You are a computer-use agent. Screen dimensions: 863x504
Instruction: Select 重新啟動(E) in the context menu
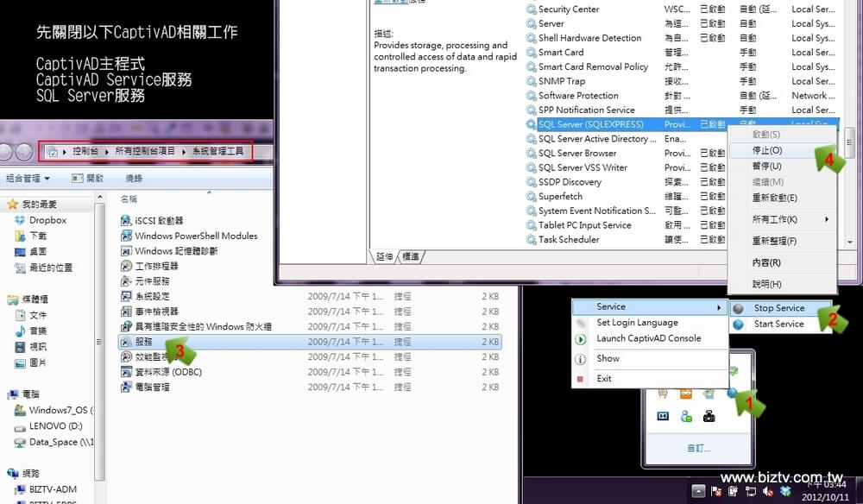click(774, 198)
